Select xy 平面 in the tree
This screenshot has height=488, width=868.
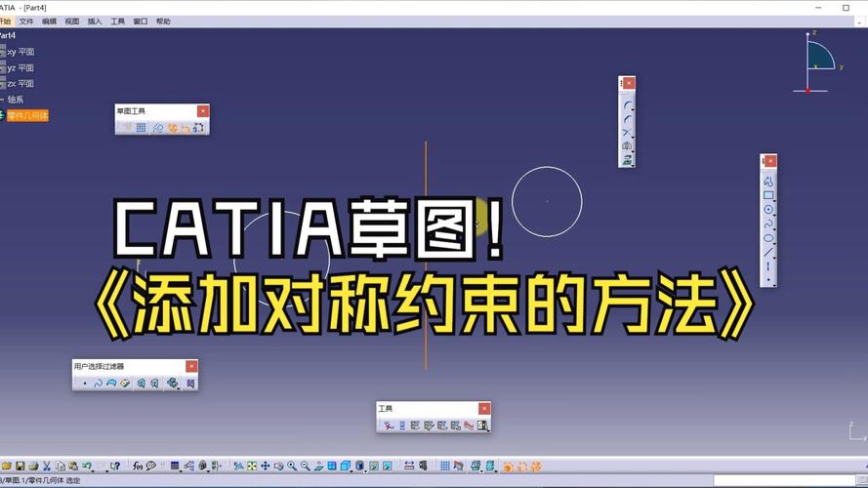click(x=21, y=52)
